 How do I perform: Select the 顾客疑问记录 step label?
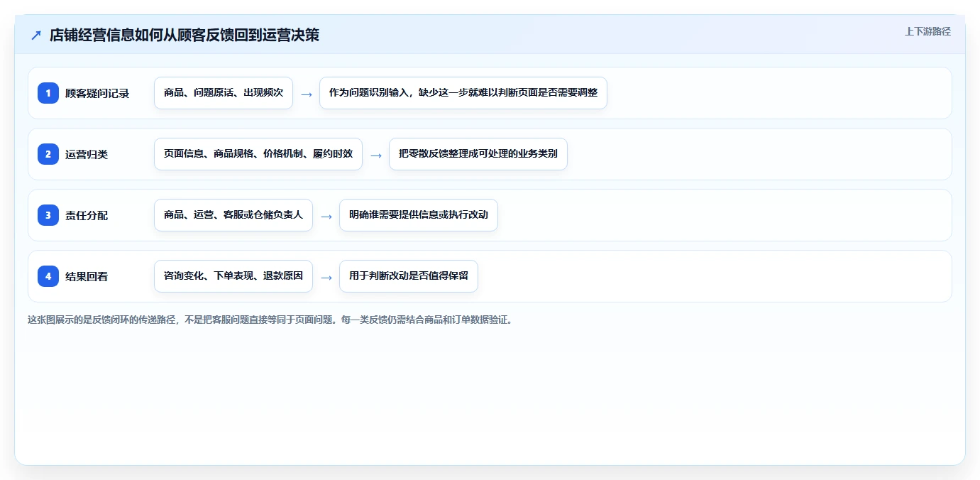[x=97, y=93]
